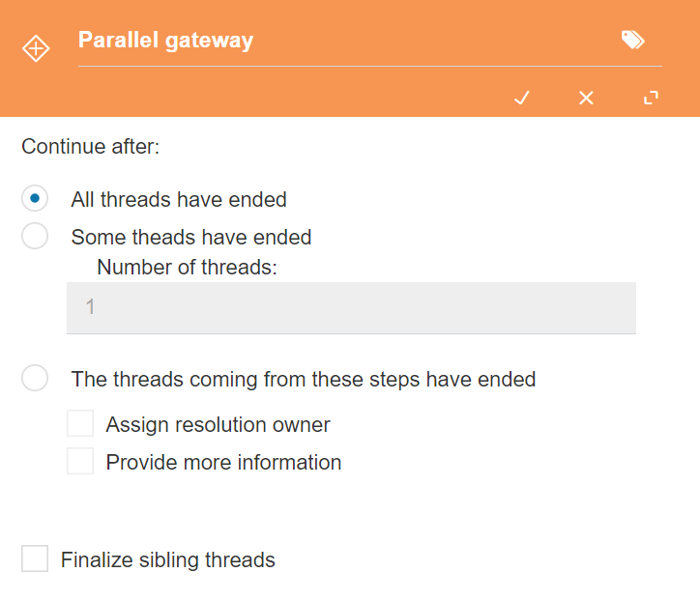
Task: Click the Number of threads: label text
Action: [187, 268]
